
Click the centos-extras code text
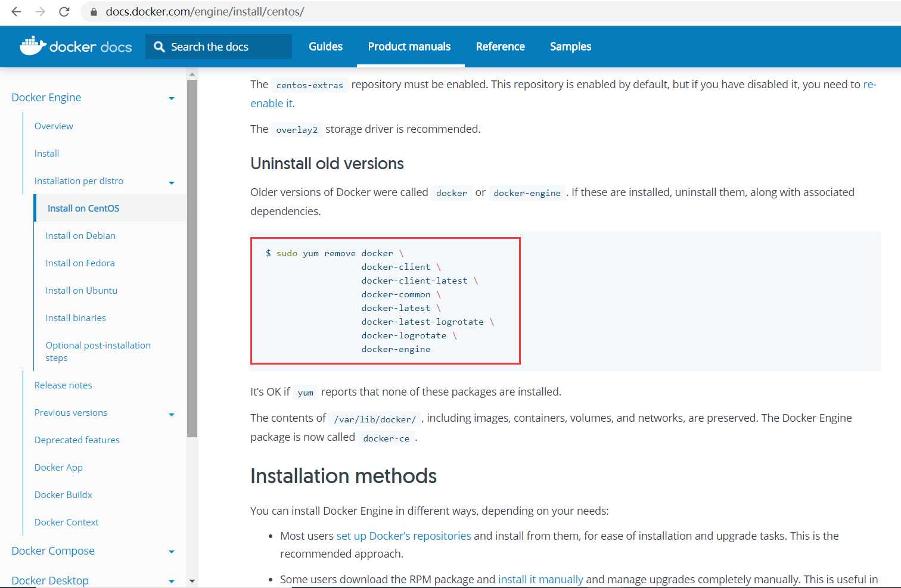pyautogui.click(x=310, y=85)
